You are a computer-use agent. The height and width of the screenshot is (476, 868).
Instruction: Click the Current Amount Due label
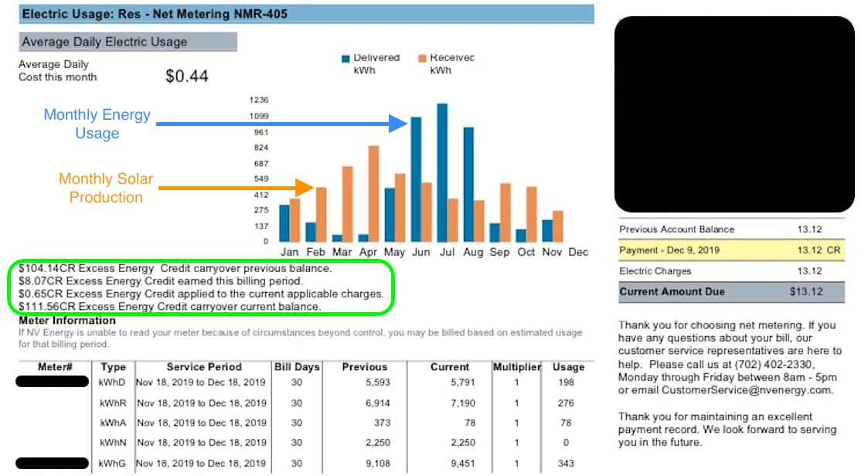click(x=672, y=291)
